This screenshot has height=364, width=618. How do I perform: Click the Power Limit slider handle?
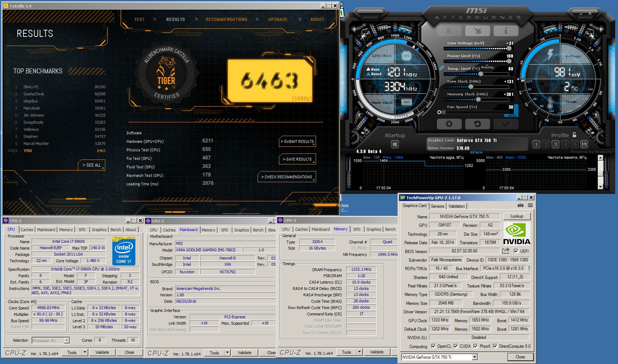509,61
